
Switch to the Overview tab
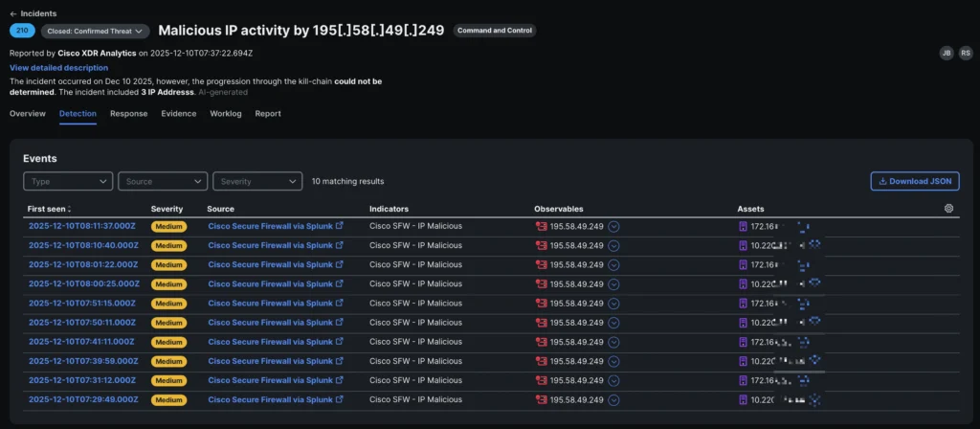28,114
